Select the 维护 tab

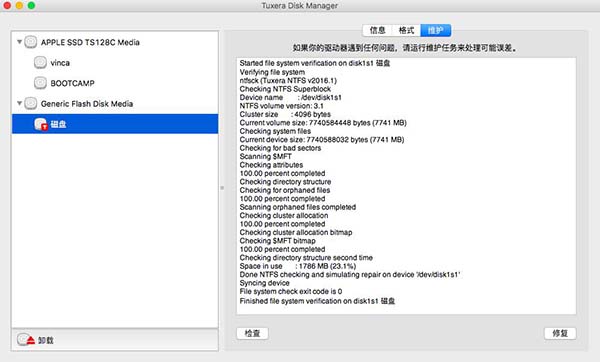[435, 30]
